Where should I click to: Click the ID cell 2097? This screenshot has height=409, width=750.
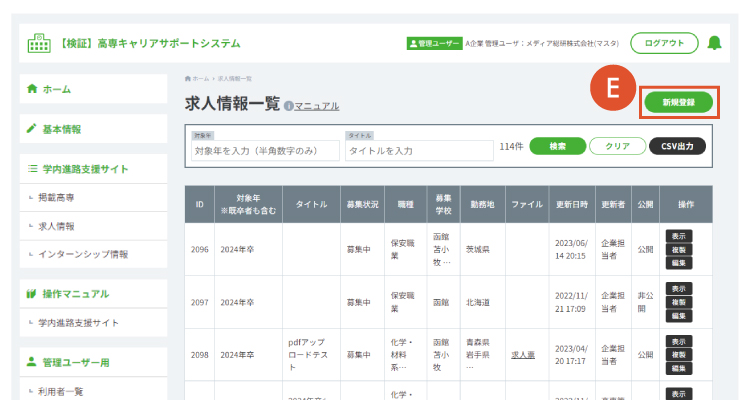tap(199, 302)
